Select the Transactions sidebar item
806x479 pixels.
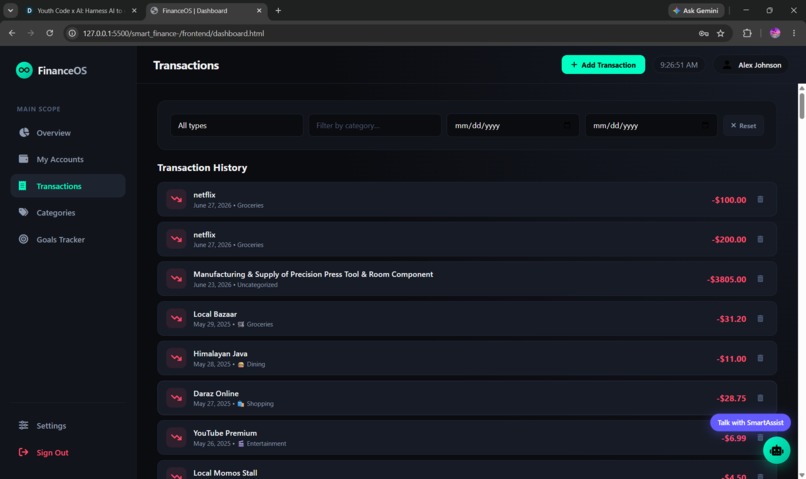(68, 186)
